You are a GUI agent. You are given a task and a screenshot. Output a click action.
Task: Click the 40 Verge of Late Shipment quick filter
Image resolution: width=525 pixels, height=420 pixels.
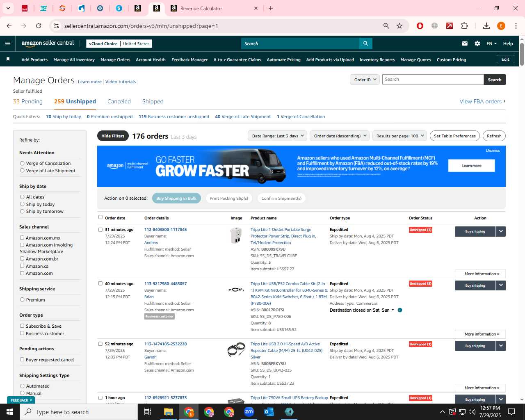243,116
